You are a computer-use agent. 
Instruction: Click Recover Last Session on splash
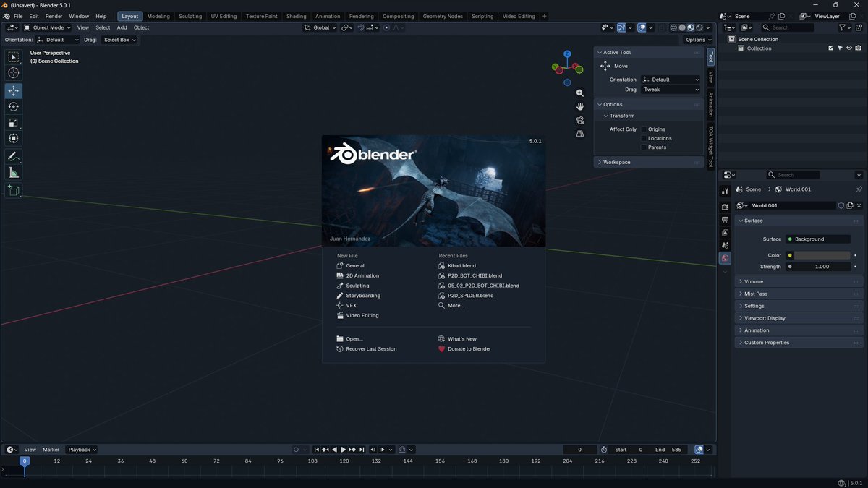[x=371, y=348]
